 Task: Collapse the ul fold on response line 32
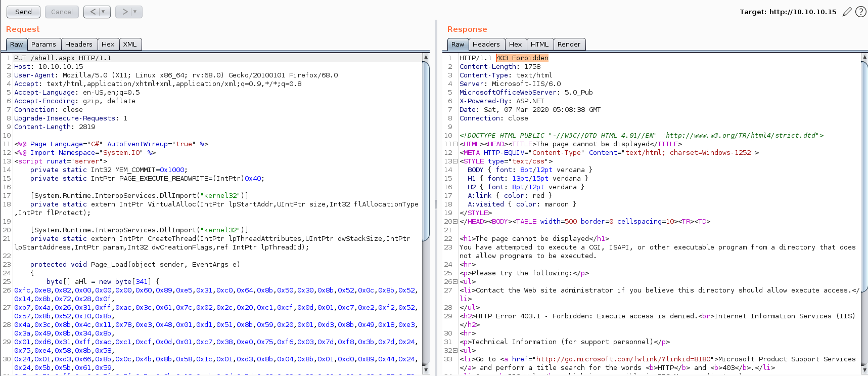coord(455,351)
